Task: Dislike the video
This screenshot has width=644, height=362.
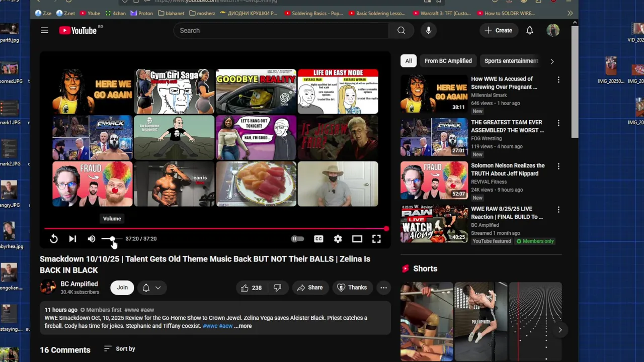Action: pyautogui.click(x=277, y=288)
